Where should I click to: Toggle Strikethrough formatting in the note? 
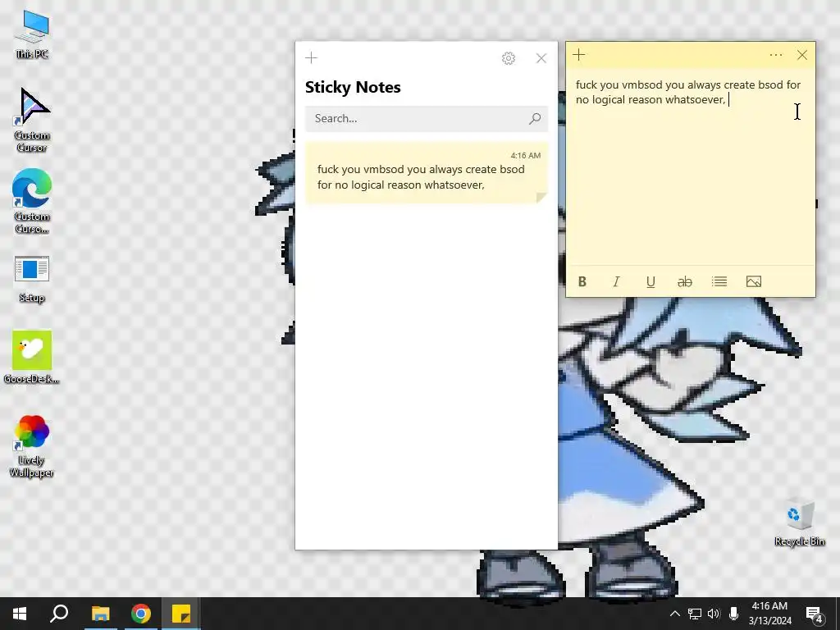685,282
